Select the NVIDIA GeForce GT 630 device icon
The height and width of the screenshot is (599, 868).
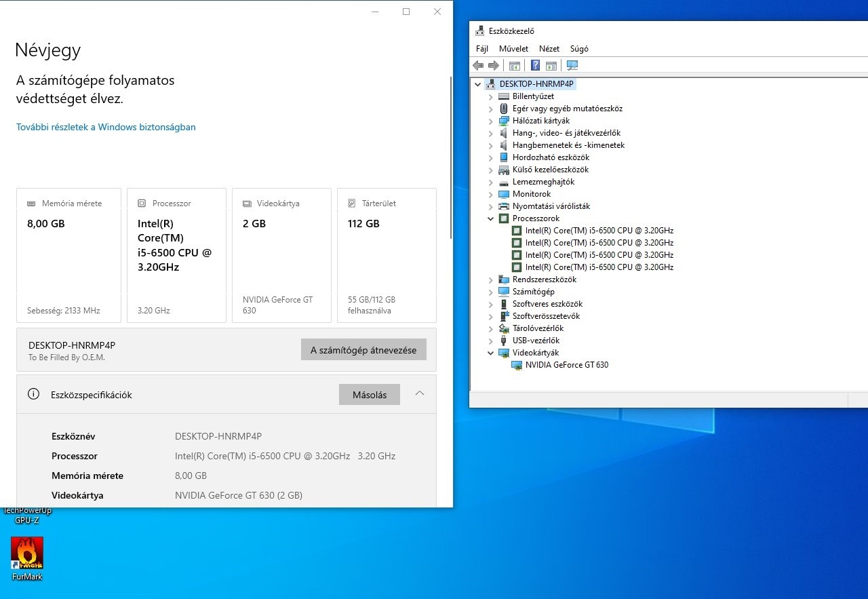click(517, 365)
